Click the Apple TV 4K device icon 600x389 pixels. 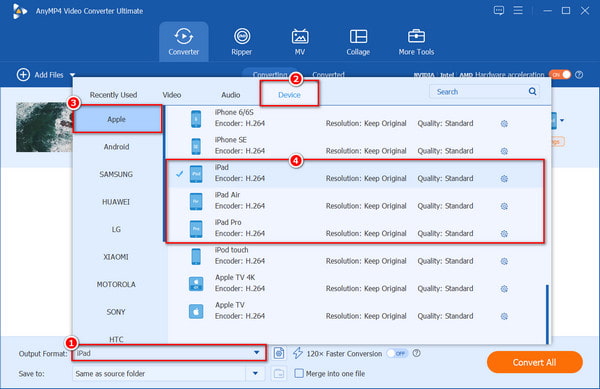196,284
